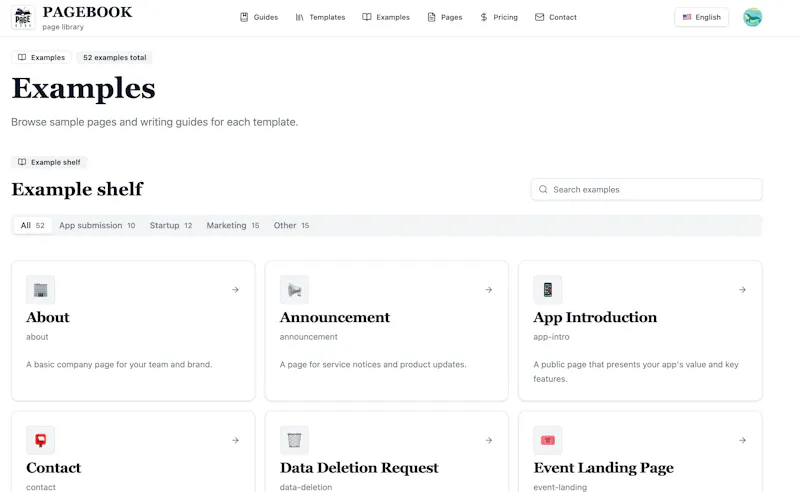This screenshot has width=800, height=492.
Task: Click the 52 examples total badge
Action: pyautogui.click(x=115, y=58)
